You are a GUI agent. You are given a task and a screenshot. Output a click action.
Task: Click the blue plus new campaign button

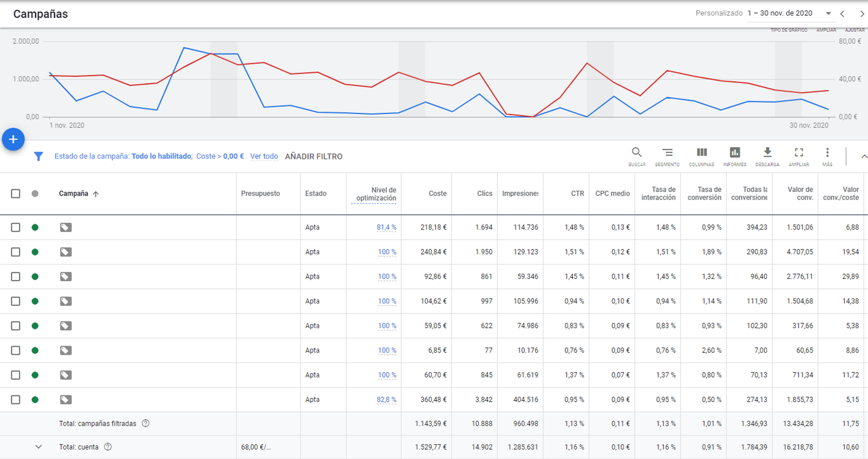tap(13, 139)
